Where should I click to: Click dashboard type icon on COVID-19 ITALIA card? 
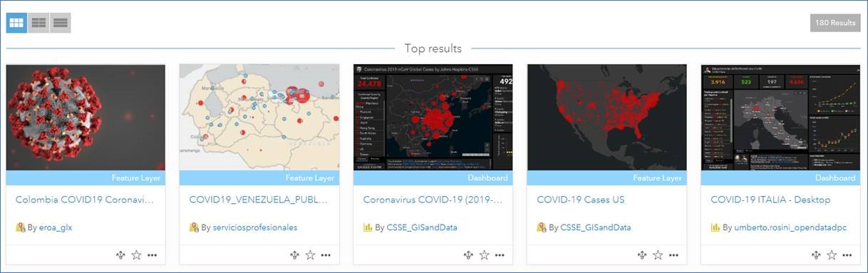[715, 228]
